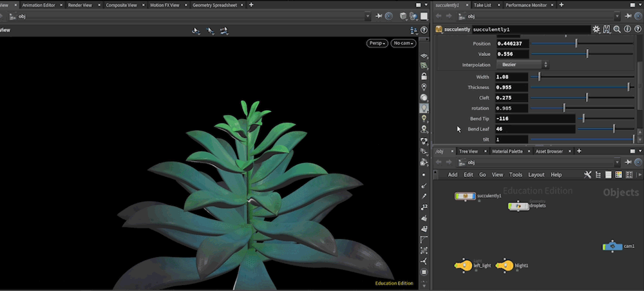Image resolution: width=644 pixels, height=291 pixels.
Task: Add a new tab in parameter pane
Action: pos(562,5)
